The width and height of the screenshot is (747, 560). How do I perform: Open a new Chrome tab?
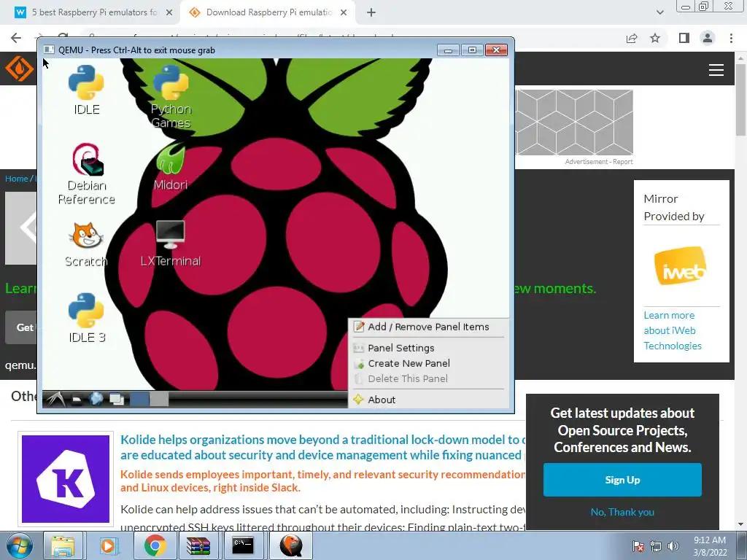tap(371, 12)
